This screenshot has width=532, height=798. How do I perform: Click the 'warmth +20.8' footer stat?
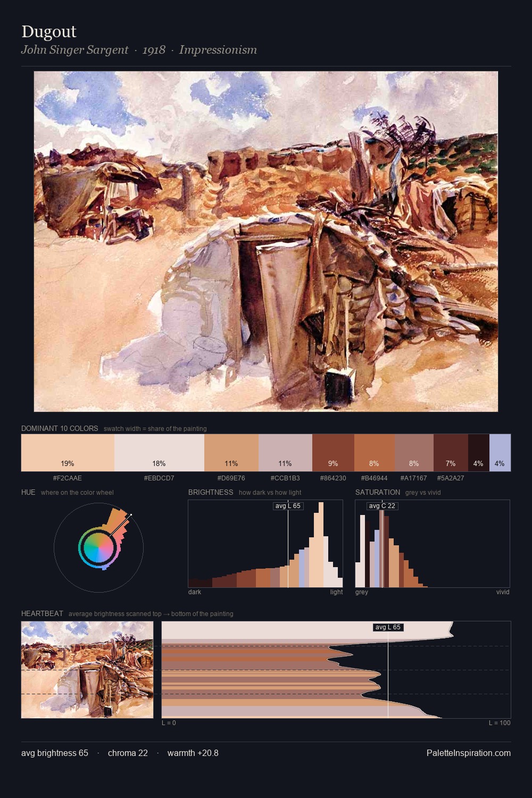point(193,753)
